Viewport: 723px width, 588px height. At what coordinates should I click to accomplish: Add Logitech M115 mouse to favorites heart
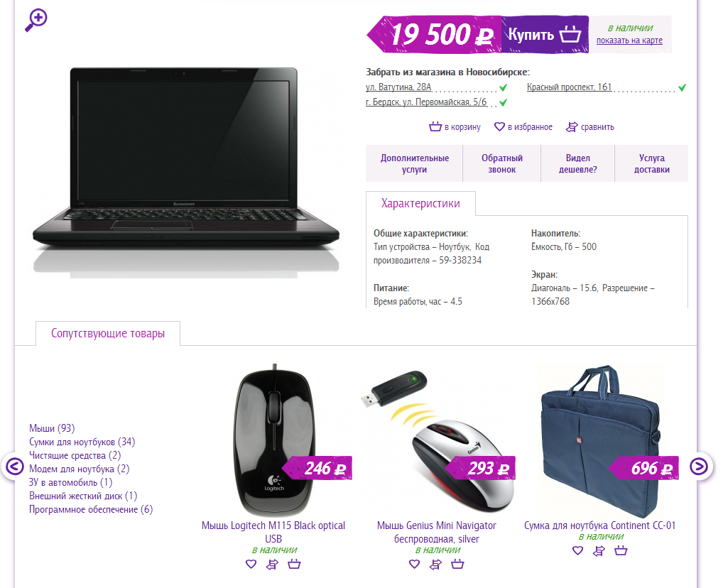click(251, 564)
